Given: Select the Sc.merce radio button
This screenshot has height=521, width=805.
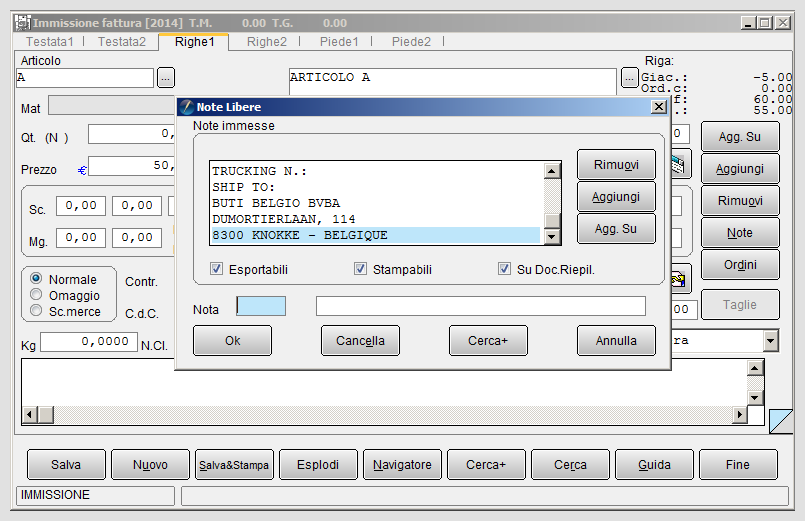Looking at the screenshot, I should [36, 311].
